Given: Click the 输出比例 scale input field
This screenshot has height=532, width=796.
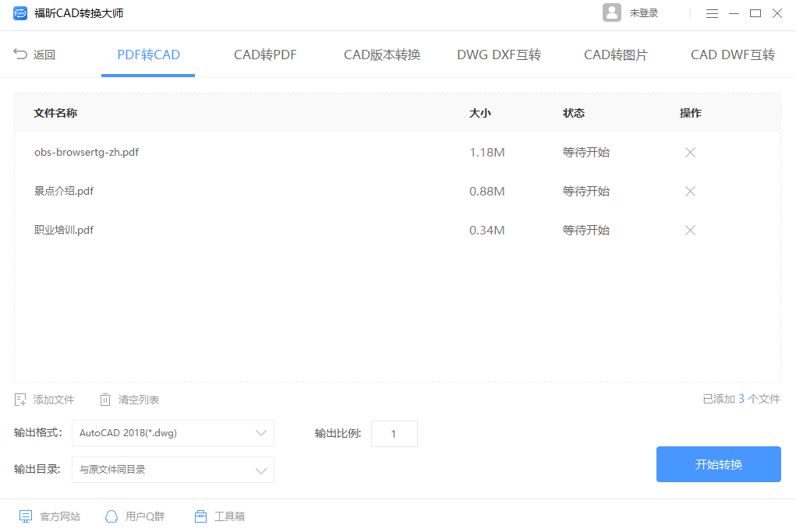Looking at the screenshot, I should tap(394, 433).
